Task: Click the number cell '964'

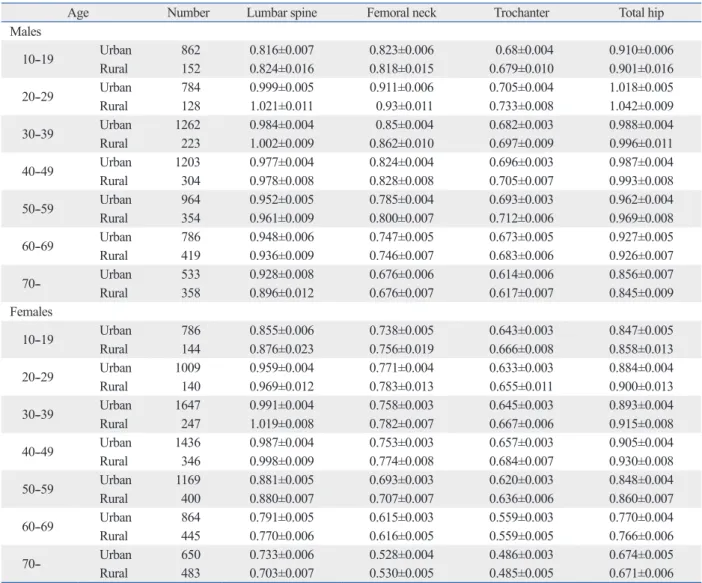Action: click(191, 200)
